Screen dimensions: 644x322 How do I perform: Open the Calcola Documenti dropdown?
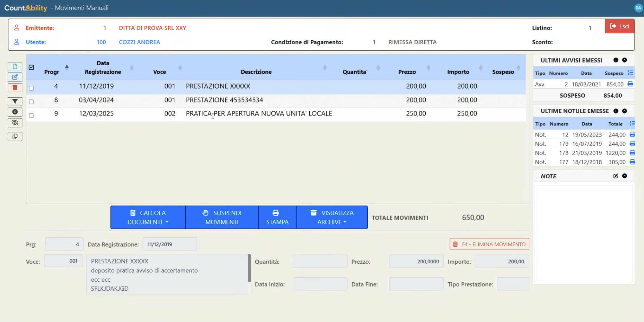pyautogui.click(x=148, y=217)
